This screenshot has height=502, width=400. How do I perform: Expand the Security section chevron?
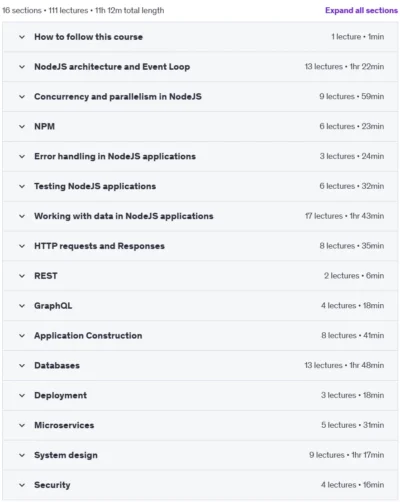pyautogui.click(x=22, y=485)
